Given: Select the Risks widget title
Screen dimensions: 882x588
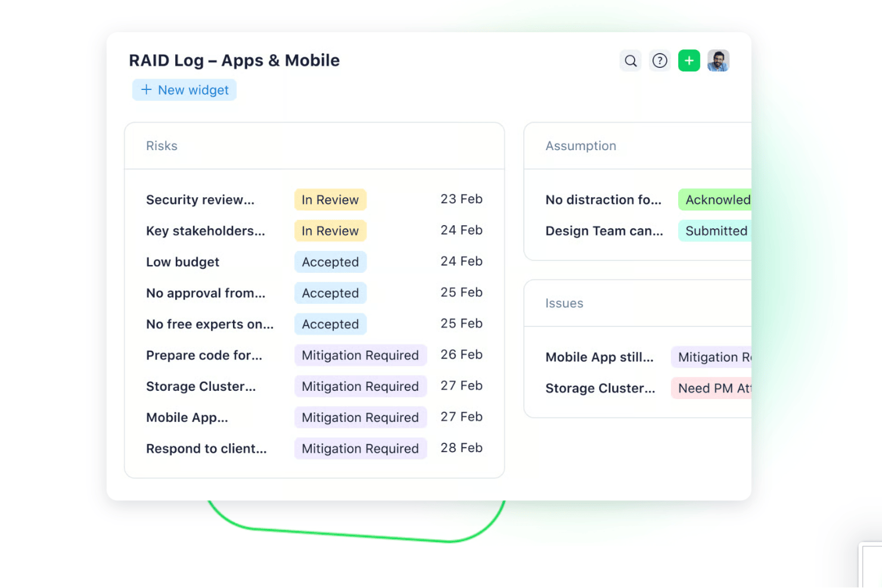Looking at the screenshot, I should (x=162, y=146).
